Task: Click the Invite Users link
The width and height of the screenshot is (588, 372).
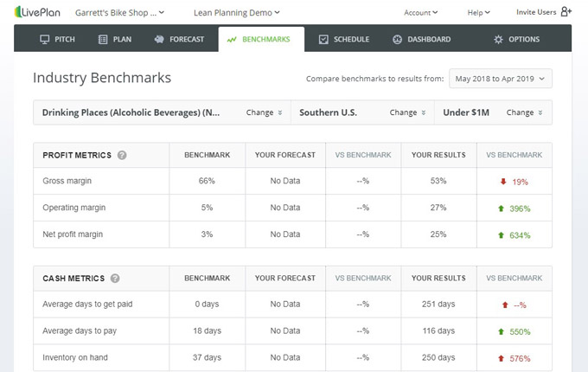Action: (x=536, y=12)
